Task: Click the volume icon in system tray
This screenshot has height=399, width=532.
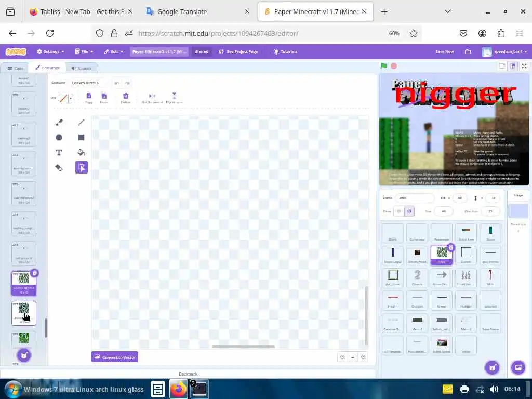Action: tap(494, 389)
